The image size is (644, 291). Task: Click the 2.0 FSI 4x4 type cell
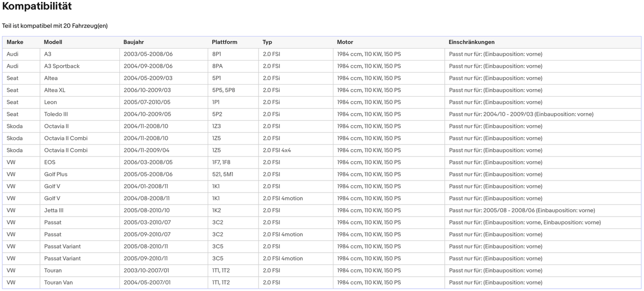(277, 151)
